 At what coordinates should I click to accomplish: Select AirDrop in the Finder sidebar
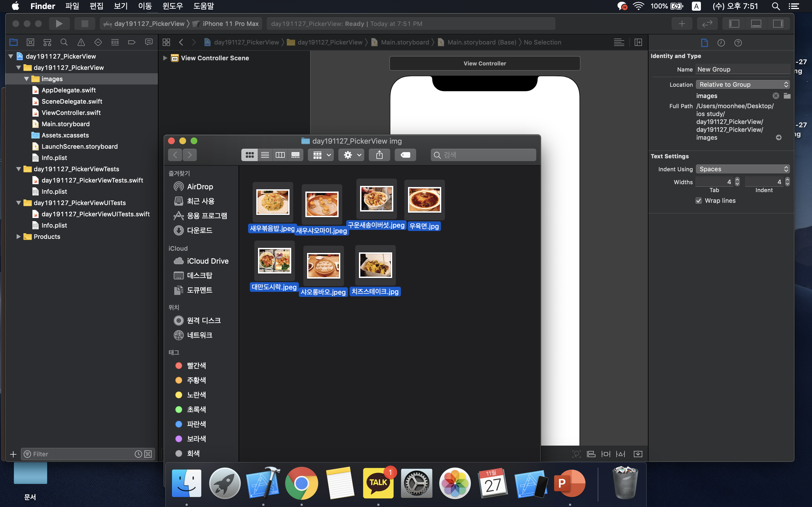click(200, 186)
